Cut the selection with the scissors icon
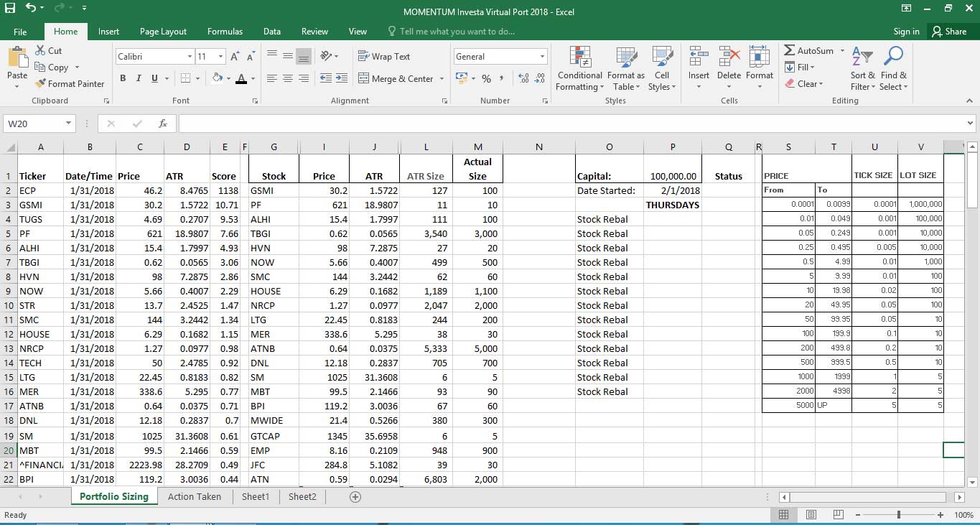This screenshot has width=980, height=525. 40,50
